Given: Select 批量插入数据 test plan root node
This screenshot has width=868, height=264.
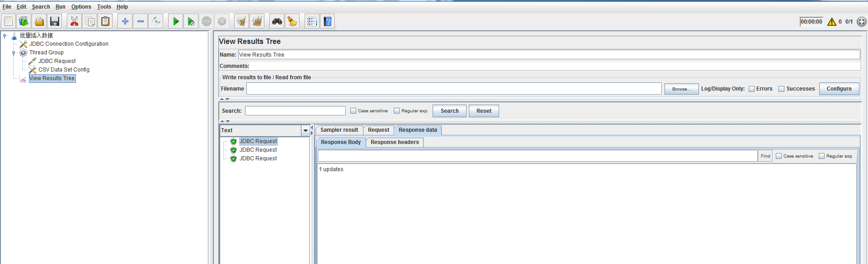Looking at the screenshot, I should (36, 35).
